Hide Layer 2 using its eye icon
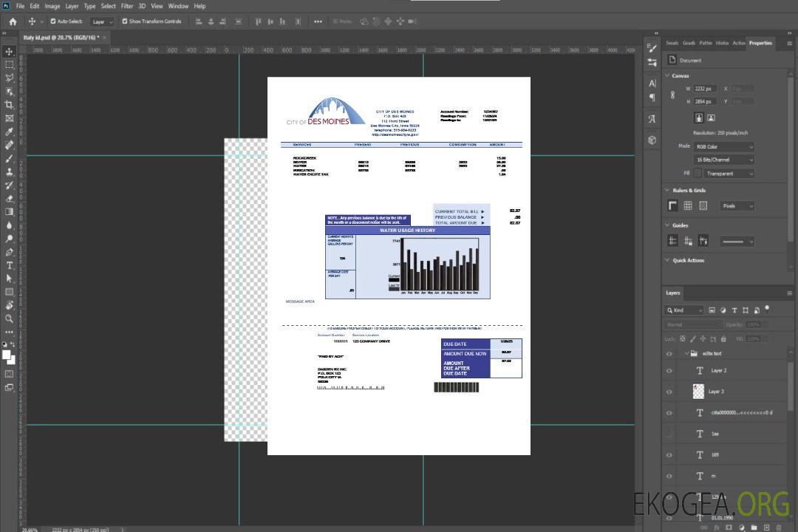The width and height of the screenshot is (798, 532). click(x=669, y=370)
